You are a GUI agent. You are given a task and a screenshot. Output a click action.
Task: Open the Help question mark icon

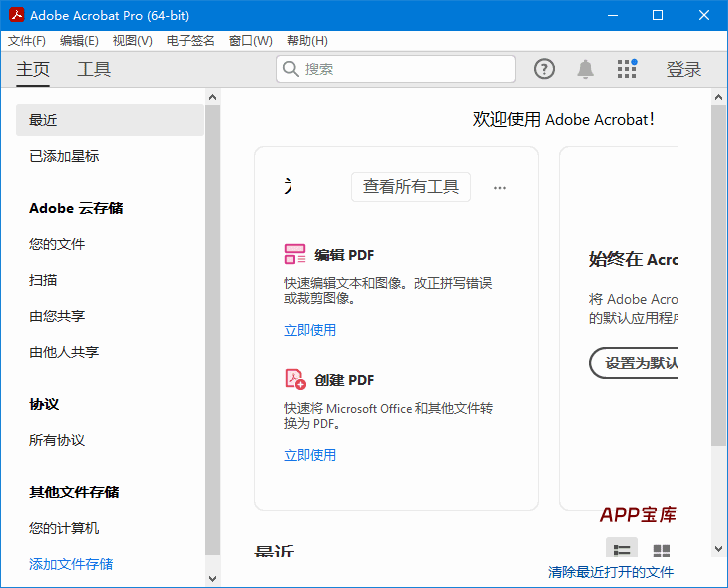coord(544,69)
